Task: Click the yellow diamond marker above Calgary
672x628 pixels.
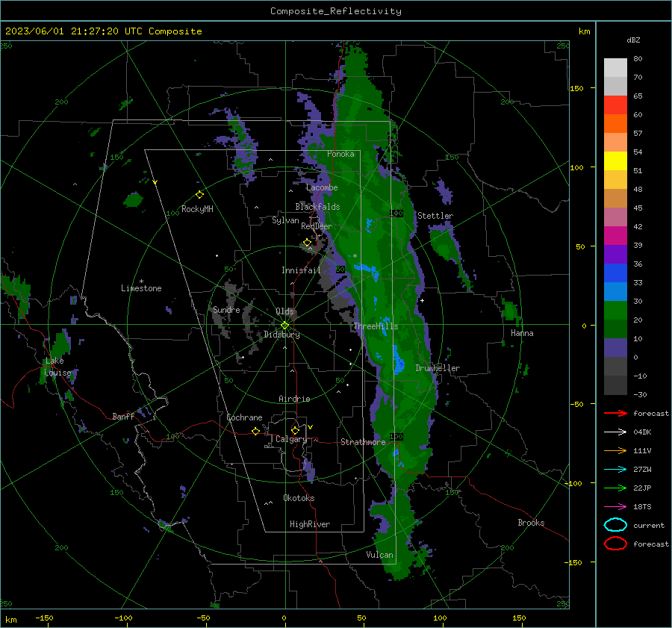Action: coord(295,430)
